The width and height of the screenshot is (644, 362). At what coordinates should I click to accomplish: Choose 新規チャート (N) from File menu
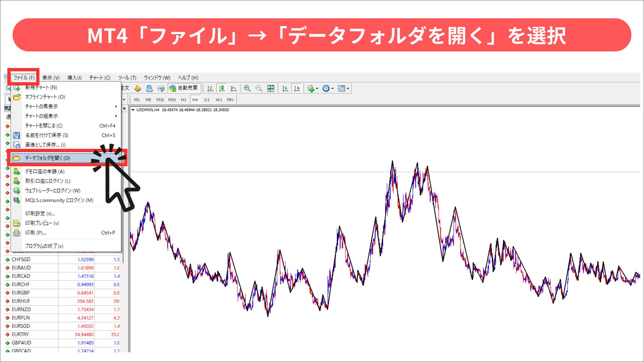point(66,87)
